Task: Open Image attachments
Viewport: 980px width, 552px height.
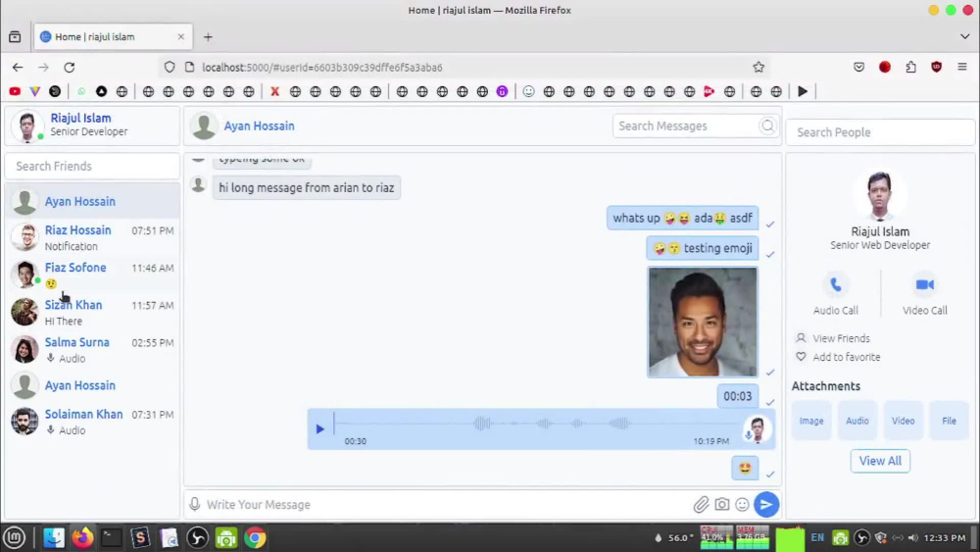Action: point(811,421)
